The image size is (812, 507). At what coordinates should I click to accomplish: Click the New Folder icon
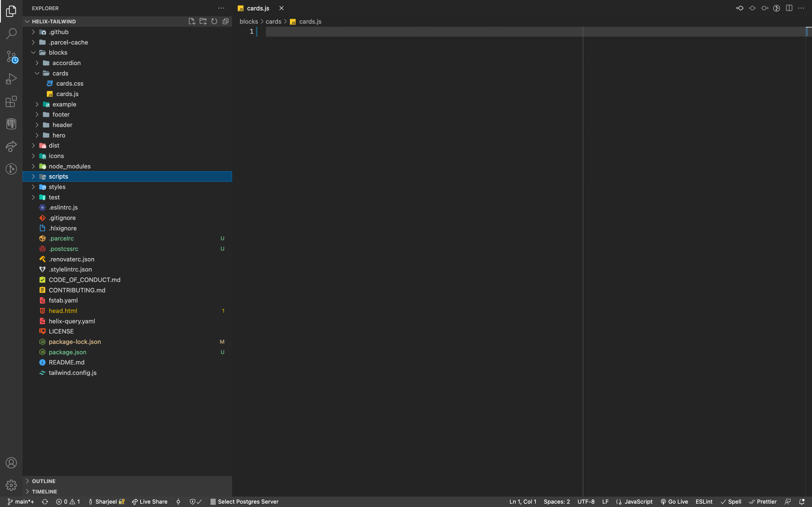point(203,21)
